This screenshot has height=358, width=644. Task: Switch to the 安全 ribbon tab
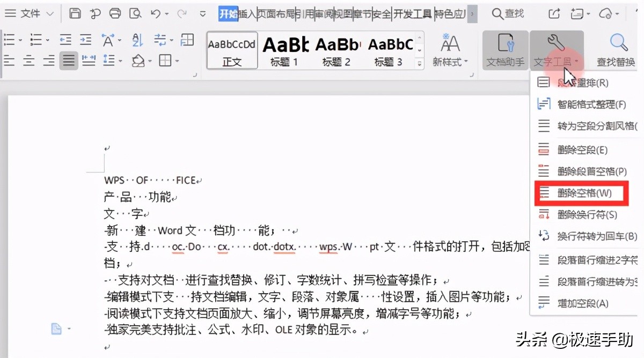[x=381, y=14]
